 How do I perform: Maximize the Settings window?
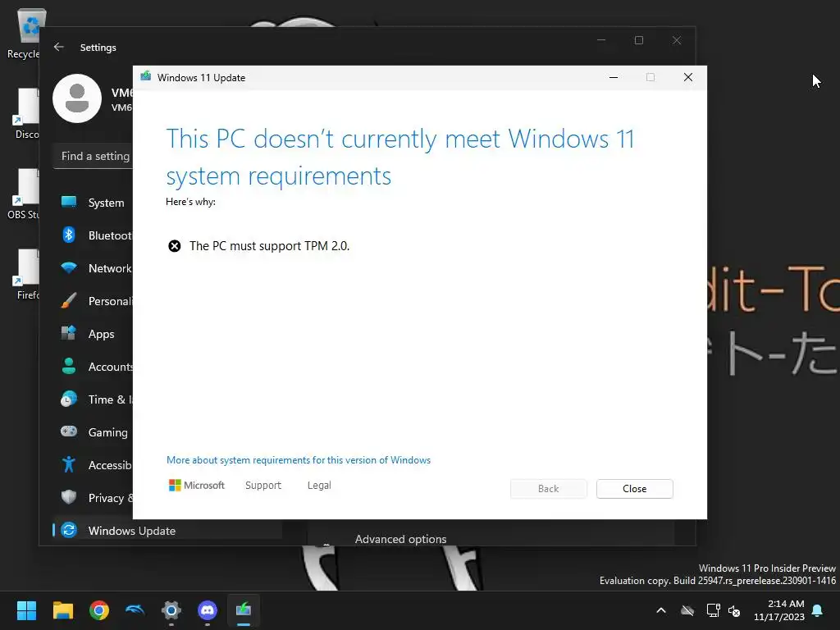tap(638, 40)
